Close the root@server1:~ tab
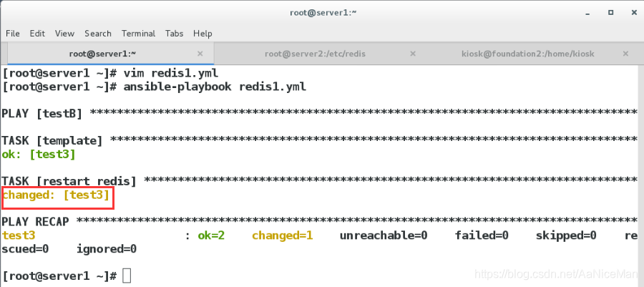Screen dimensions: 644x287 coord(200,54)
